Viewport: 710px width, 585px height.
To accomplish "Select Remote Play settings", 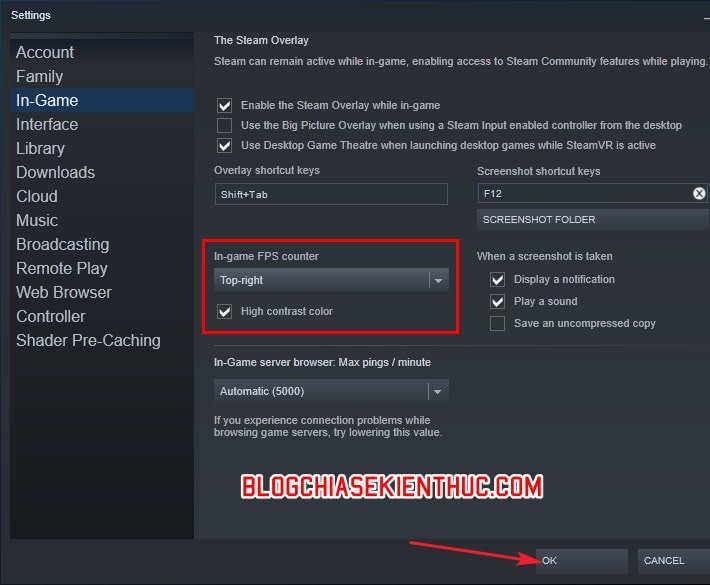I will tap(102, 269).
